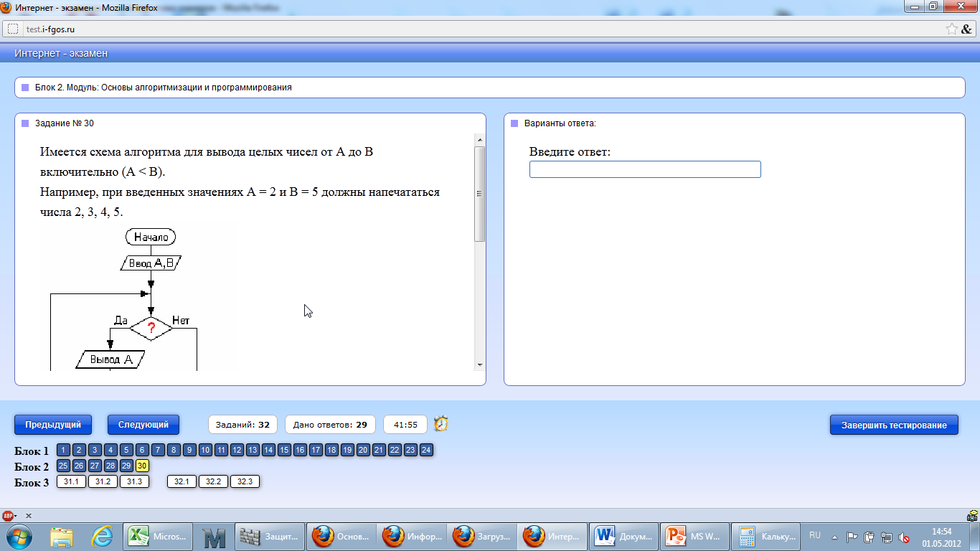
Task: Click the answer input field under Введите ответ
Action: 645,169
